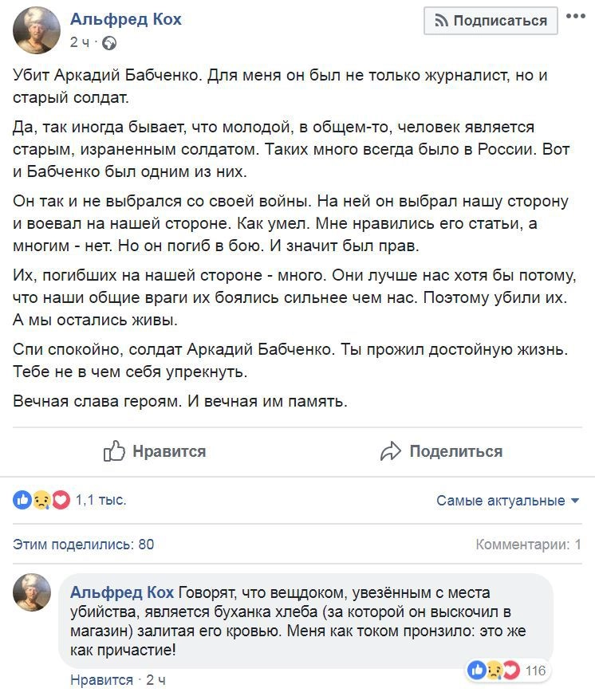Screen dimensions: 595x700
Task: Open the Комментарии: 1 link
Action: tap(528, 545)
